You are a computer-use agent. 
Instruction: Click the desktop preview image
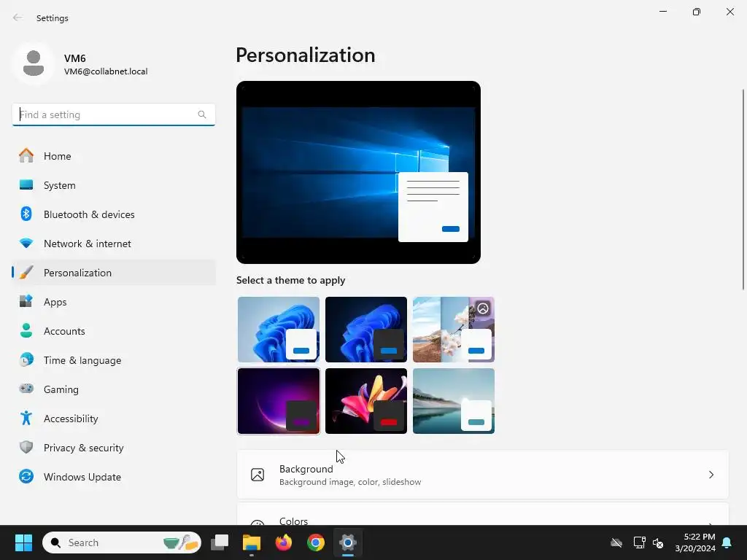[358, 172]
